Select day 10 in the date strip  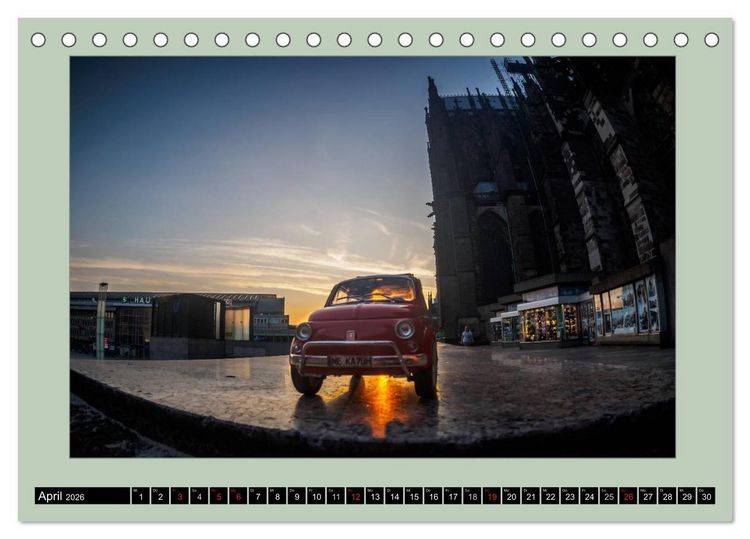pos(316,495)
